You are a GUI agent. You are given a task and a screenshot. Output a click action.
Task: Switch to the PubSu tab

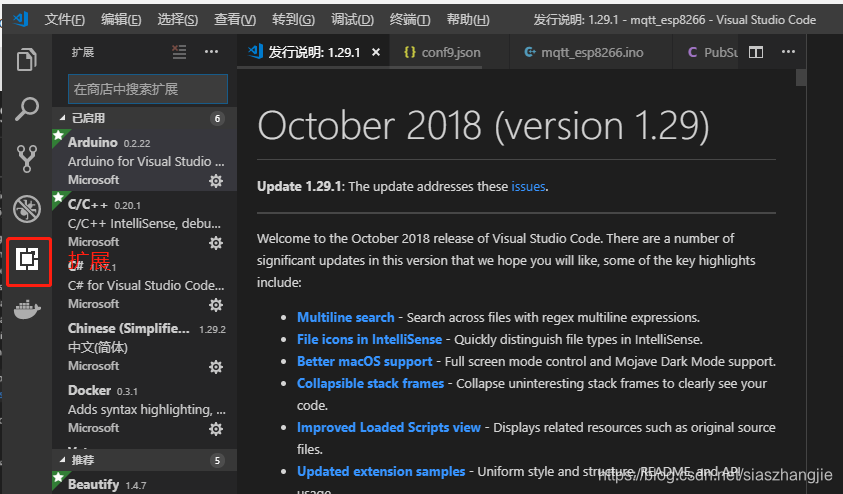pyautogui.click(x=705, y=52)
